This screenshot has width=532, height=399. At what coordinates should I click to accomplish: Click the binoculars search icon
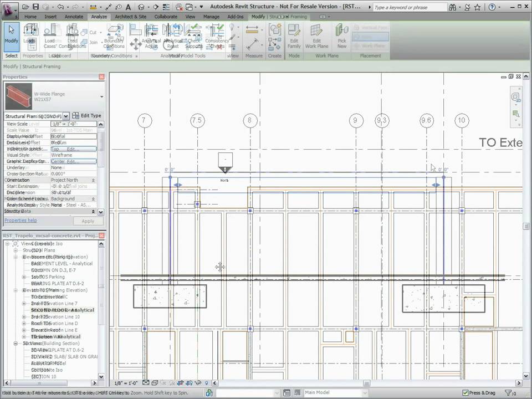453,7
